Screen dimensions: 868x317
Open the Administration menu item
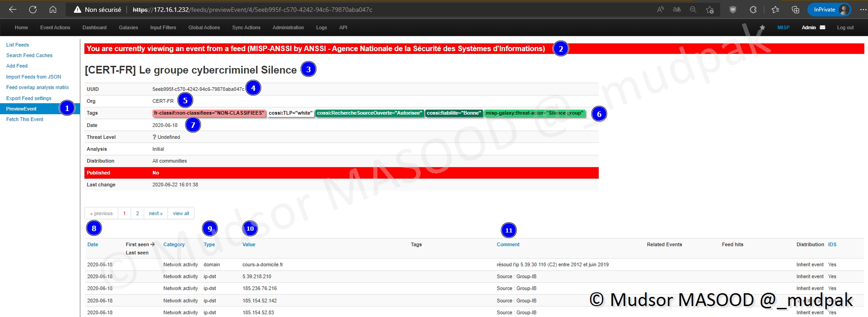tap(288, 27)
